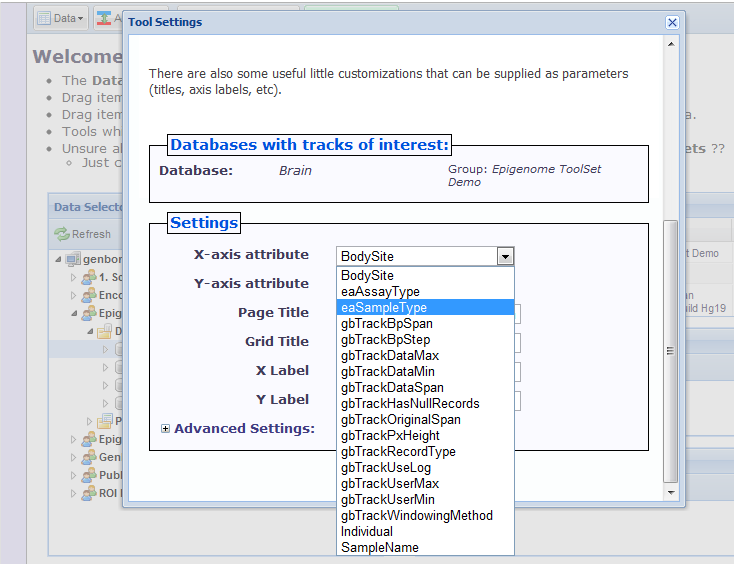The height and width of the screenshot is (564, 734).
Task: Pick SampleName from the dropdown
Action: pos(379,547)
